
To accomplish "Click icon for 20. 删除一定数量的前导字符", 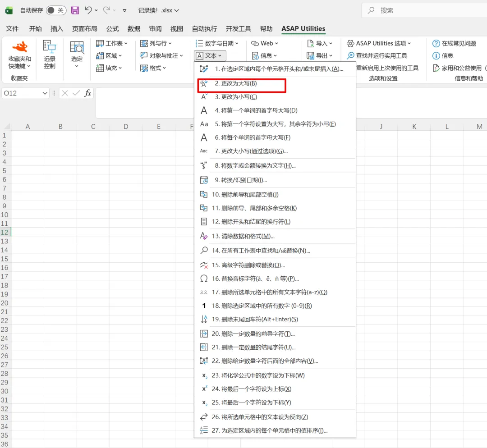I will pyautogui.click(x=204, y=334).
